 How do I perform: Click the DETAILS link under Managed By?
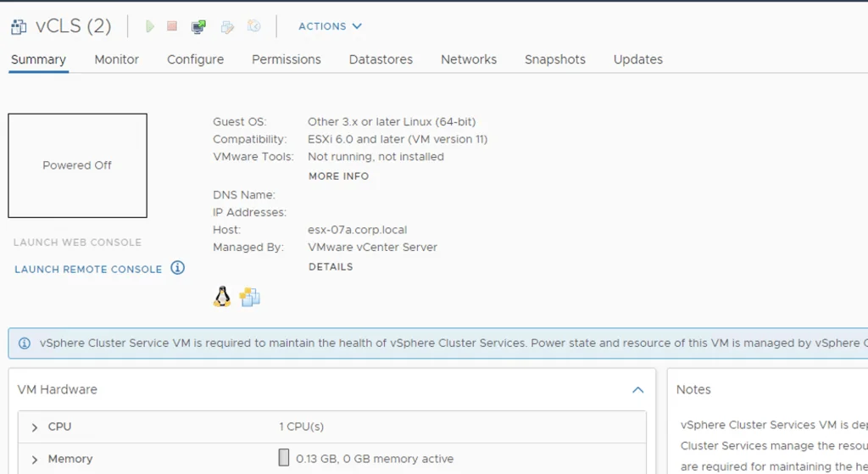coord(331,267)
